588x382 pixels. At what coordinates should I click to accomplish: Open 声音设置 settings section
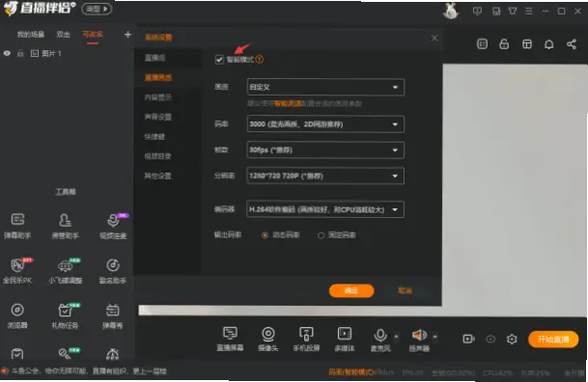pos(158,117)
